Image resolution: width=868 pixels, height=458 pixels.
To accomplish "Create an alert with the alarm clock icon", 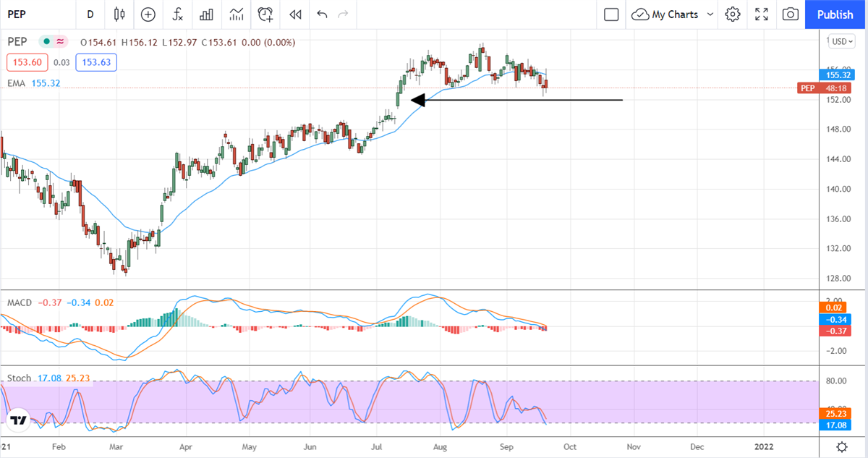I will point(265,14).
